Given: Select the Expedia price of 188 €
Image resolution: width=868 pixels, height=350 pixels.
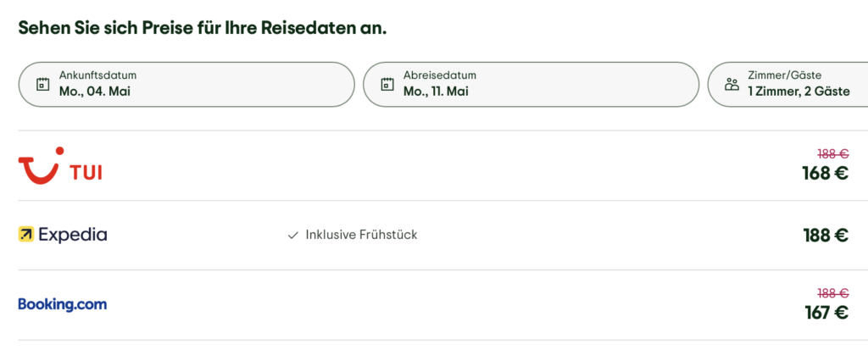Looking at the screenshot, I should tap(825, 236).
